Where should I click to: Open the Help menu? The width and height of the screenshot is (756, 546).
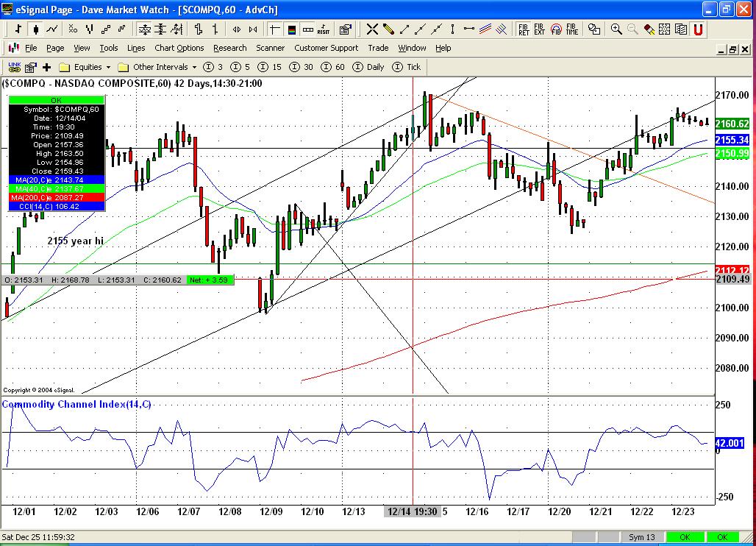(x=443, y=49)
